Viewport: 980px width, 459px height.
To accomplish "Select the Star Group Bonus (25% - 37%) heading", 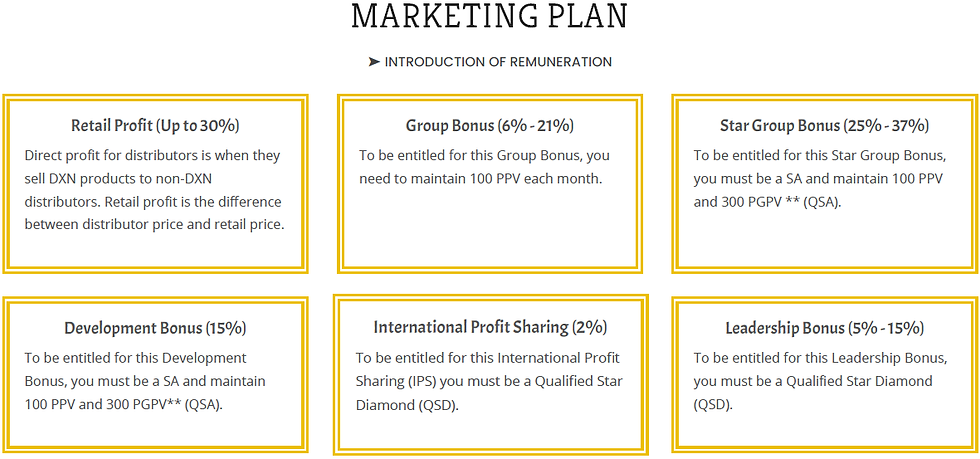I will pyautogui.click(x=824, y=126).
